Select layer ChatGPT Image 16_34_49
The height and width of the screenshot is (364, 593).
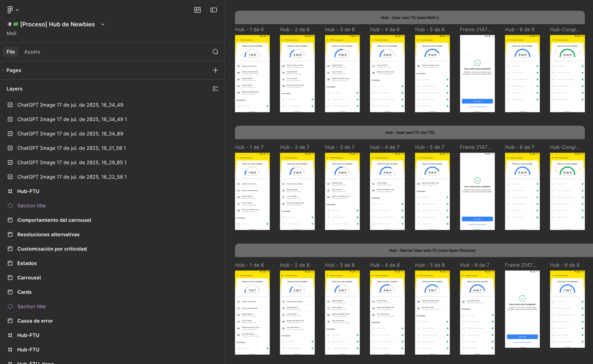coord(70,105)
